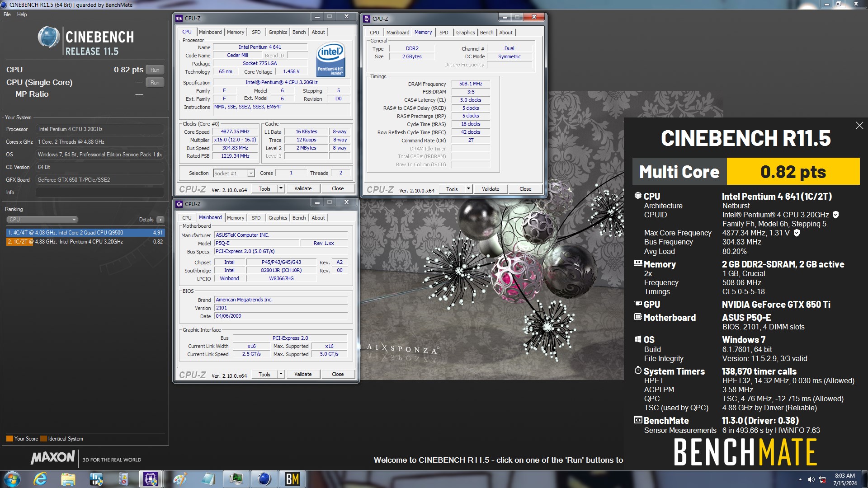Show hidden system tray icons arrow
This screenshot has height=488, width=868.
click(800, 479)
